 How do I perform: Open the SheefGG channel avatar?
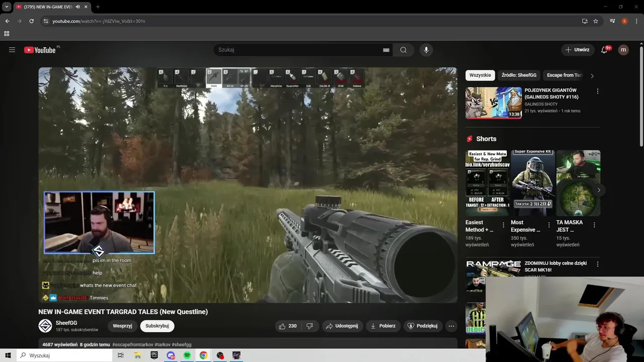pyautogui.click(x=45, y=326)
